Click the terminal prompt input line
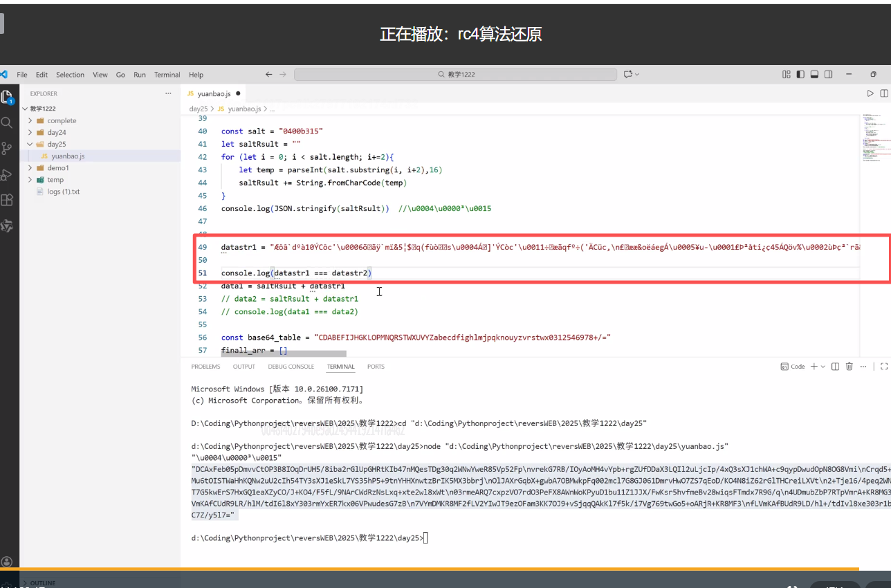The height and width of the screenshot is (588, 891). 309,538
